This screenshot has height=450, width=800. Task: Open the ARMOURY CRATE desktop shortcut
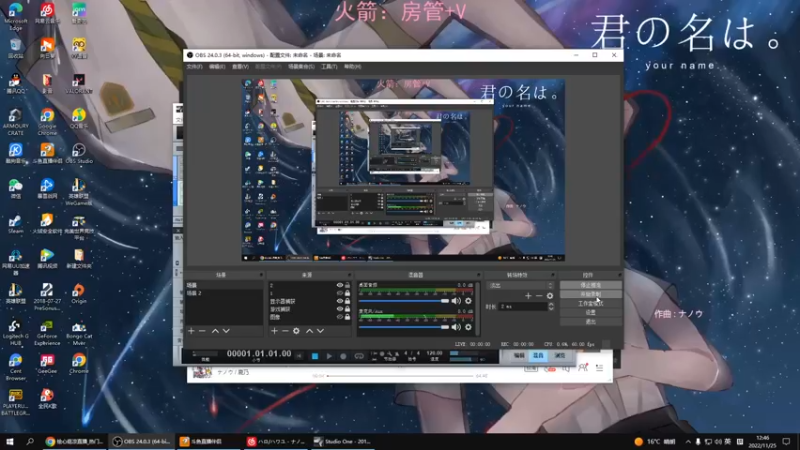(x=15, y=121)
